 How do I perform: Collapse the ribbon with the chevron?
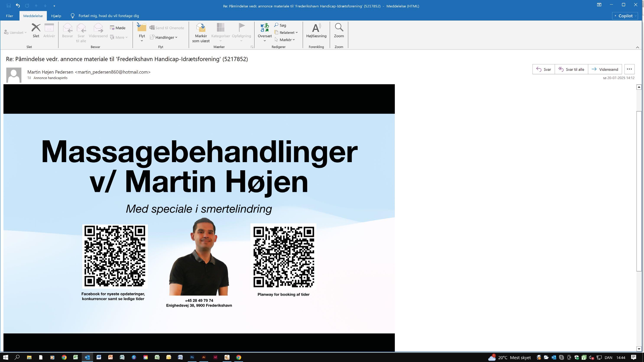pyautogui.click(x=637, y=47)
